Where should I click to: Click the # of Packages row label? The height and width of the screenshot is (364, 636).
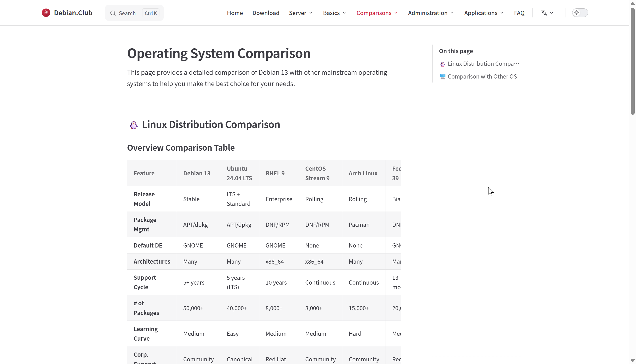[152, 308]
